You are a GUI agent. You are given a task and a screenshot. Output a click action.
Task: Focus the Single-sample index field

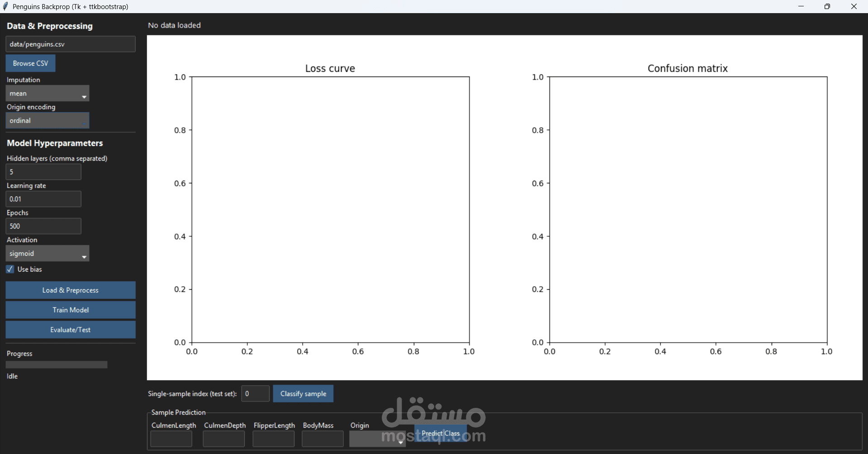tap(256, 394)
